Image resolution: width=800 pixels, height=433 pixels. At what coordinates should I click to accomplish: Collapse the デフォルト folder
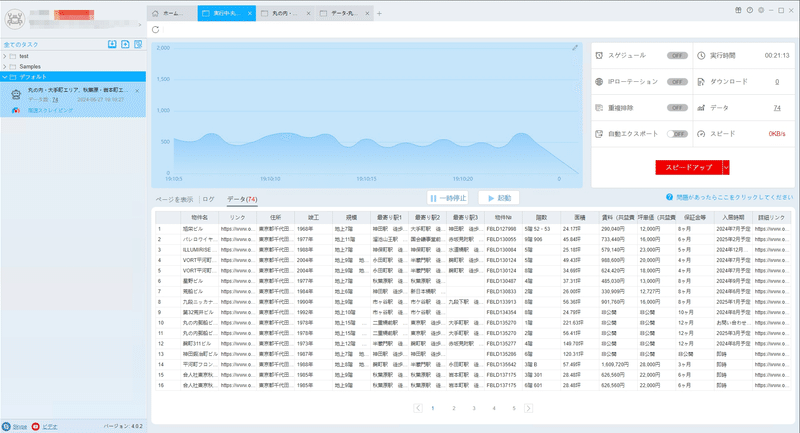click(5, 77)
